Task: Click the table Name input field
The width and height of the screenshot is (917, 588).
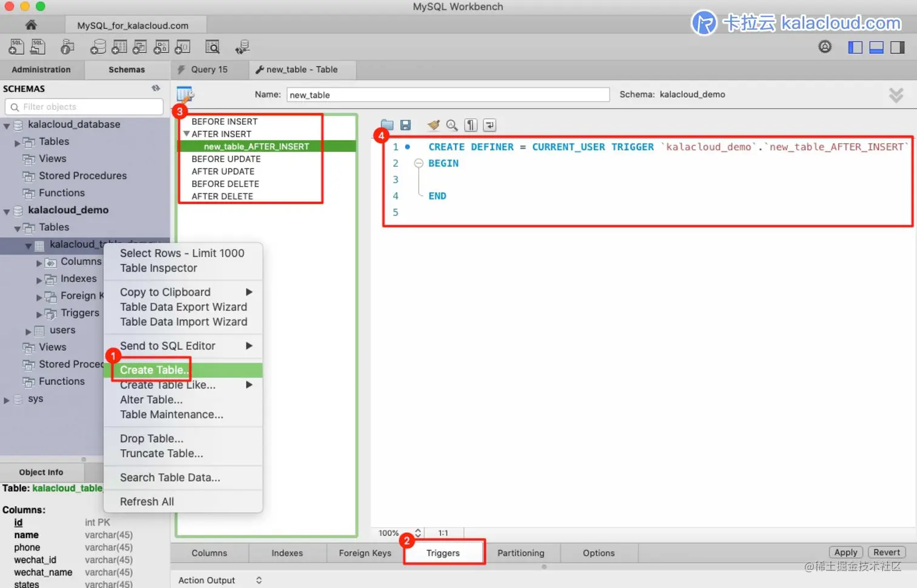Action: pos(448,95)
